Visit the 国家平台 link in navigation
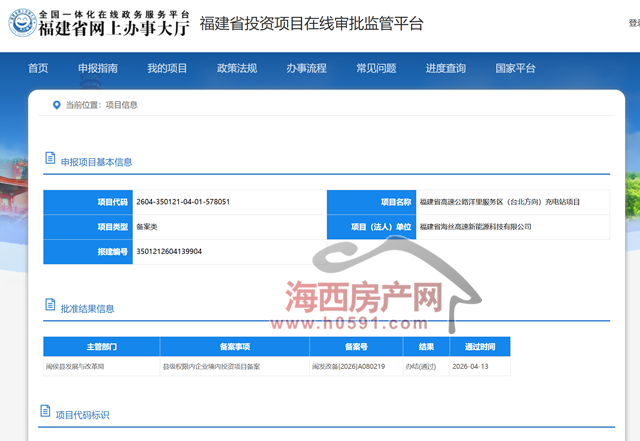Image resolution: width=640 pixels, height=441 pixels. click(x=515, y=68)
